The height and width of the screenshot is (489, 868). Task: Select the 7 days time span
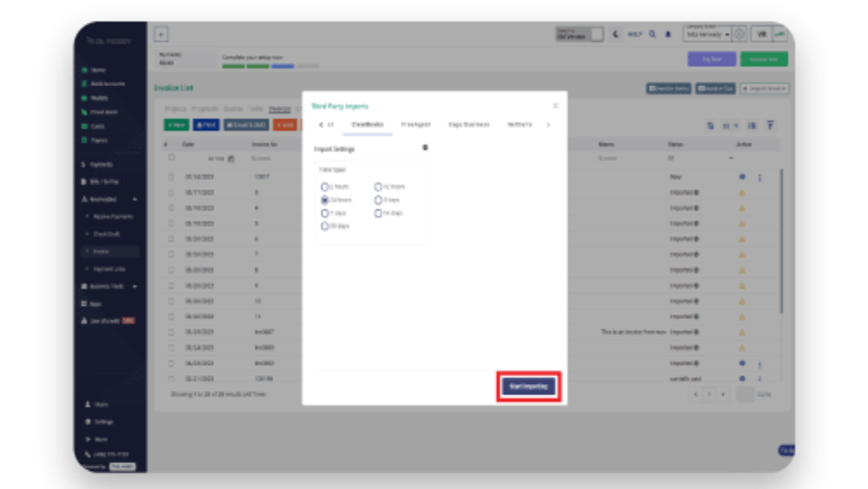coord(325,213)
